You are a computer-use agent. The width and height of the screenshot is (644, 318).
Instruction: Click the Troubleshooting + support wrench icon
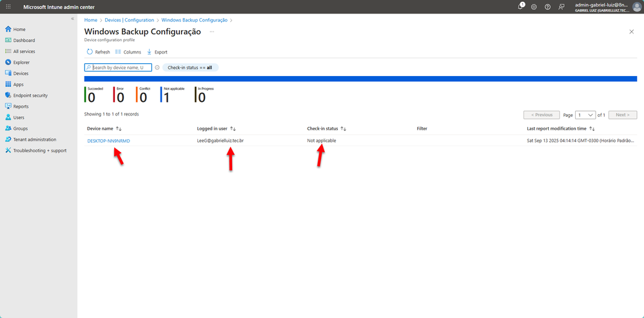(x=8, y=150)
